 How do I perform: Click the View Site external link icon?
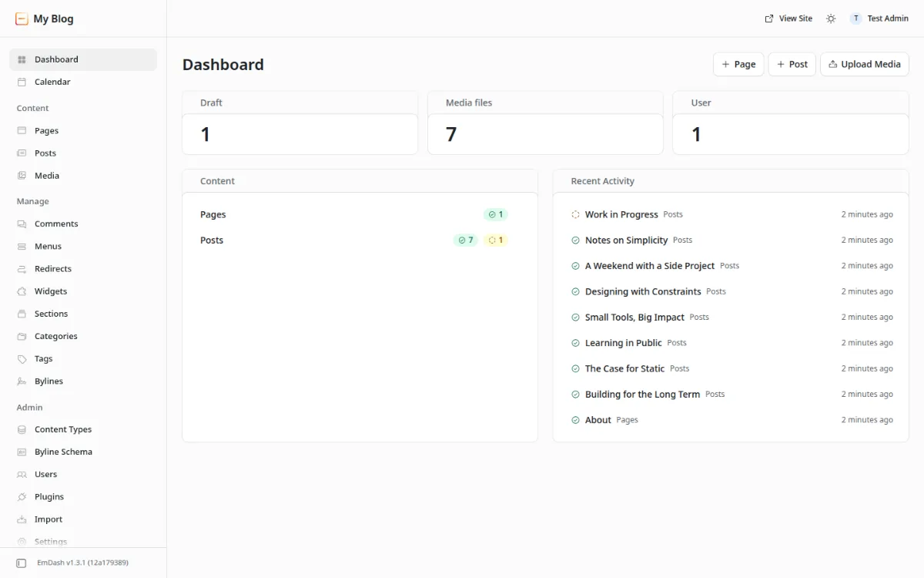click(769, 18)
